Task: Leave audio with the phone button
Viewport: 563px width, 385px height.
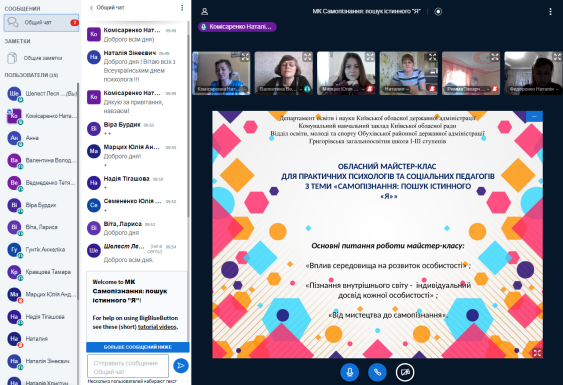Action: click(377, 372)
